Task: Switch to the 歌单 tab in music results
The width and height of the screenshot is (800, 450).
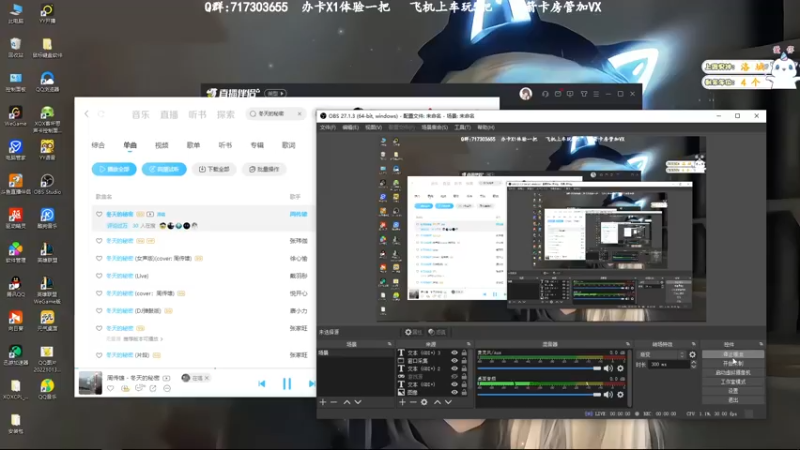Action: [193, 145]
